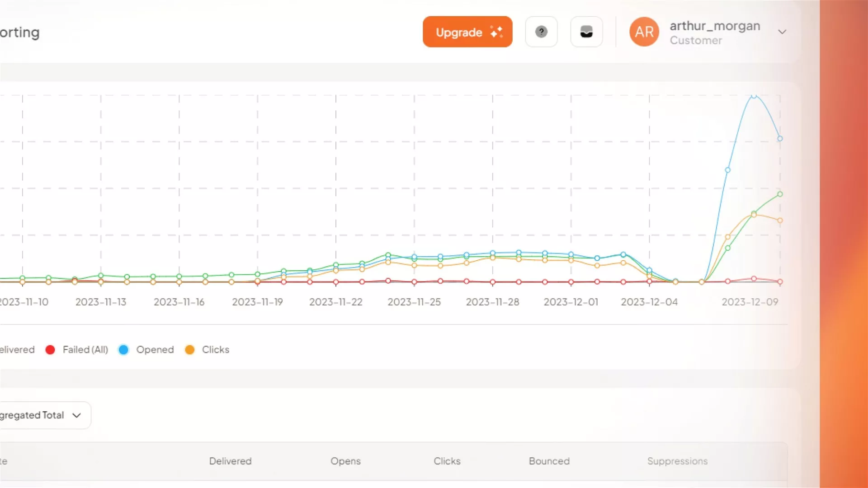Toggle the Failed (All) legend series
868x488 pixels.
pyautogui.click(x=85, y=350)
